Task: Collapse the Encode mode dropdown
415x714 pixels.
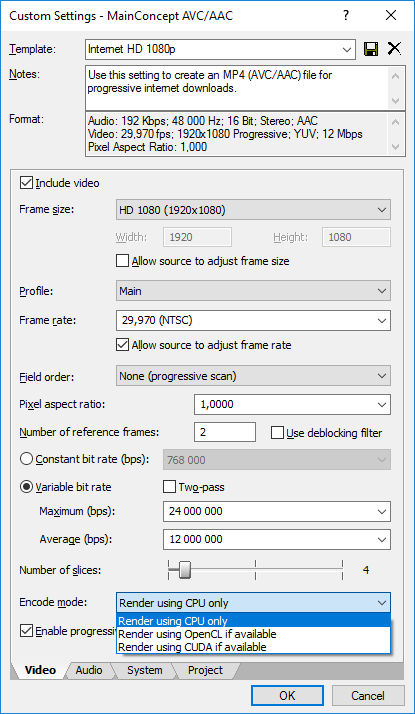Action: (x=382, y=603)
